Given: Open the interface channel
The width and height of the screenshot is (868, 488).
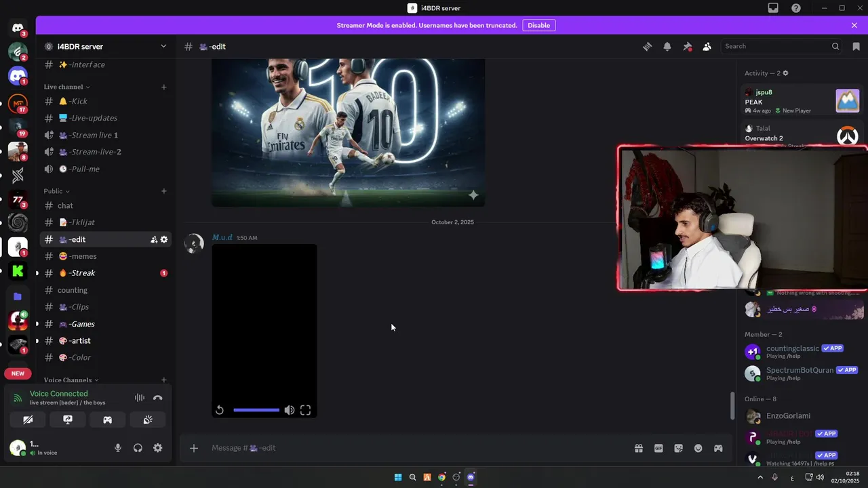Looking at the screenshot, I should (x=105, y=64).
